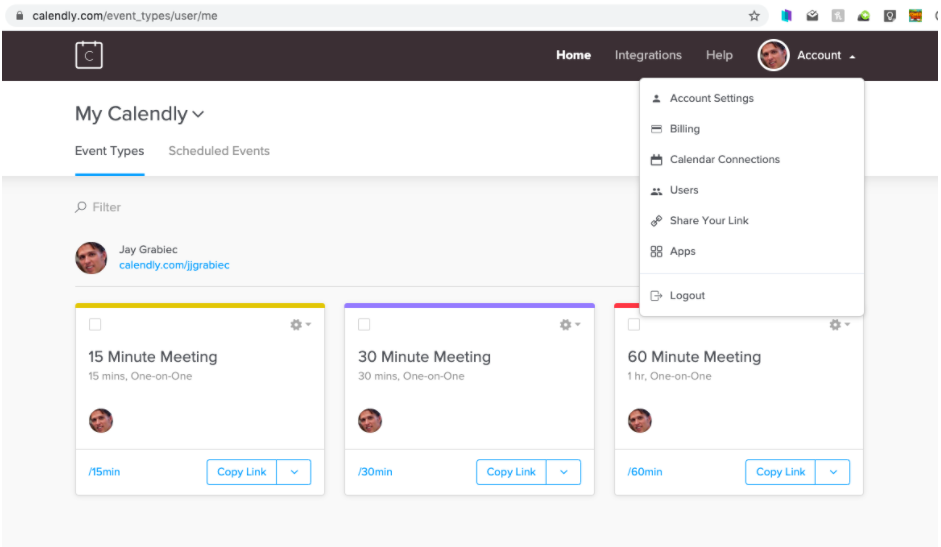Screen dimensions: 941x547
Task: Click the Share Your Link icon
Action: [656, 221]
